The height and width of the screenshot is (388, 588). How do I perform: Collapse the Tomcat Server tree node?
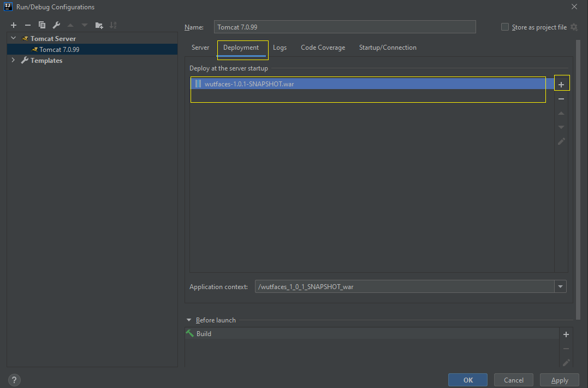click(14, 39)
